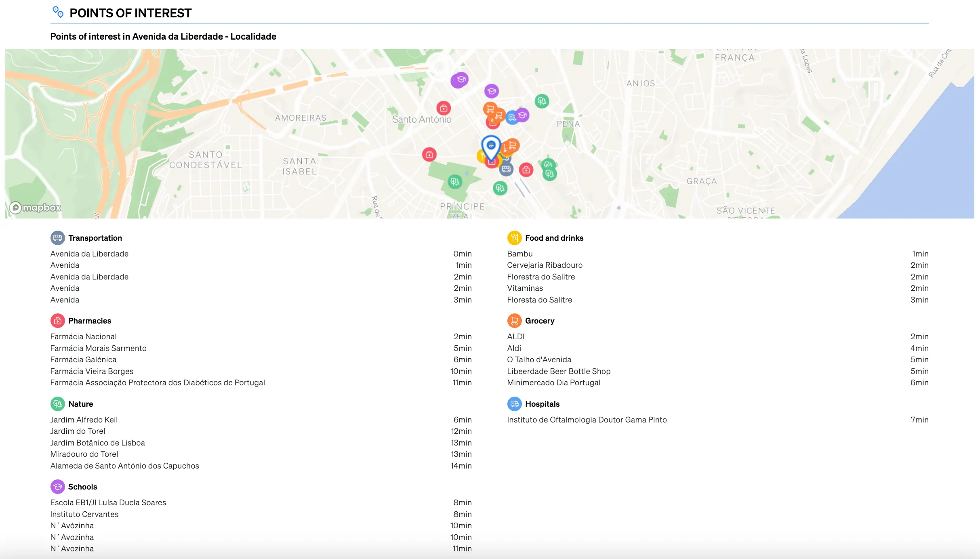Screen dimensions: 980x559
Task: Click the yellow Food and drinks icon
Action: [x=514, y=238]
